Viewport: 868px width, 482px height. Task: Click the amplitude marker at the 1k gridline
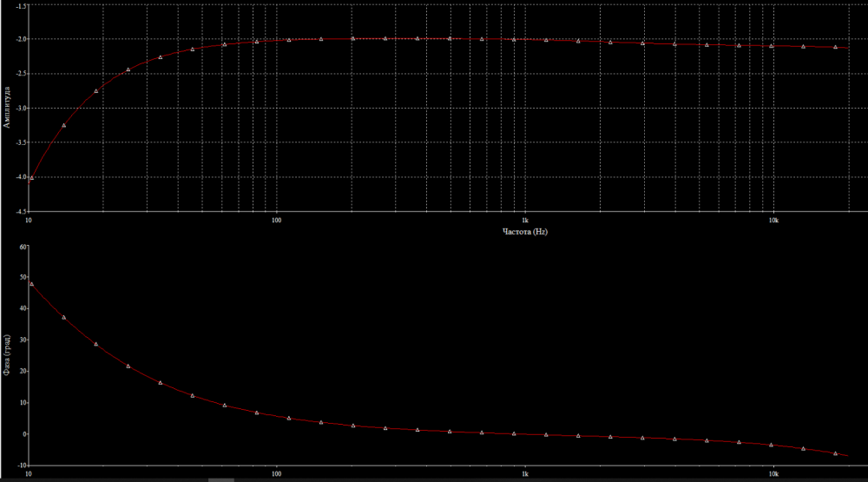coord(514,39)
